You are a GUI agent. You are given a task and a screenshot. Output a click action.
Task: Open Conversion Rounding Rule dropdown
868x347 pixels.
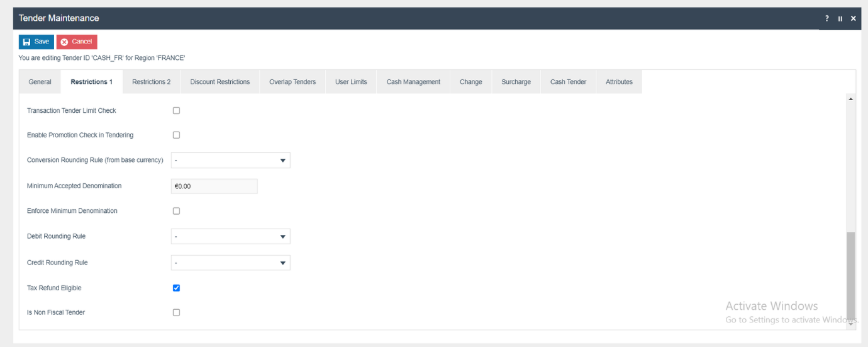(x=230, y=161)
